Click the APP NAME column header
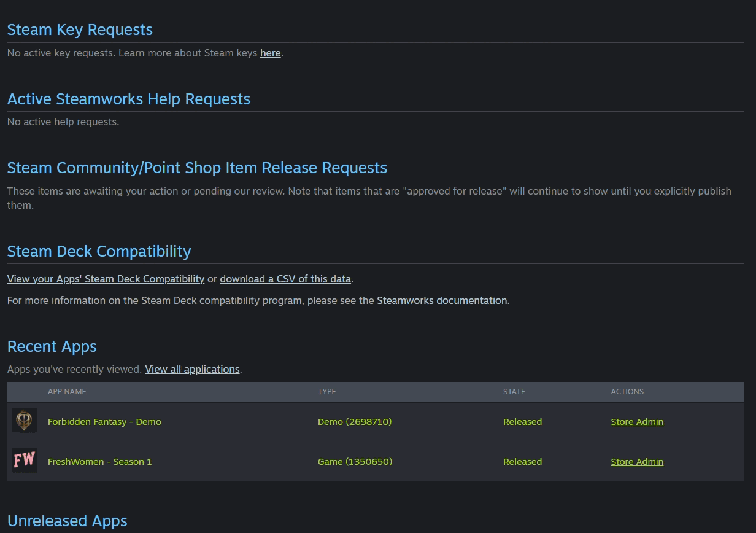 (x=67, y=392)
